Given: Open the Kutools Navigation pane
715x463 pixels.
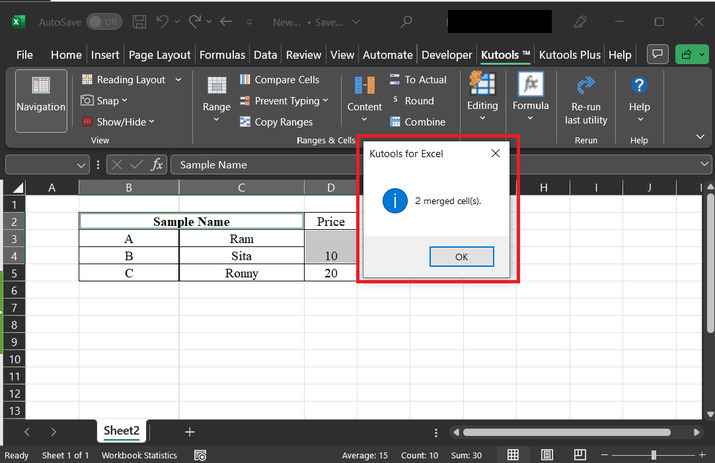Looking at the screenshot, I should (x=41, y=98).
